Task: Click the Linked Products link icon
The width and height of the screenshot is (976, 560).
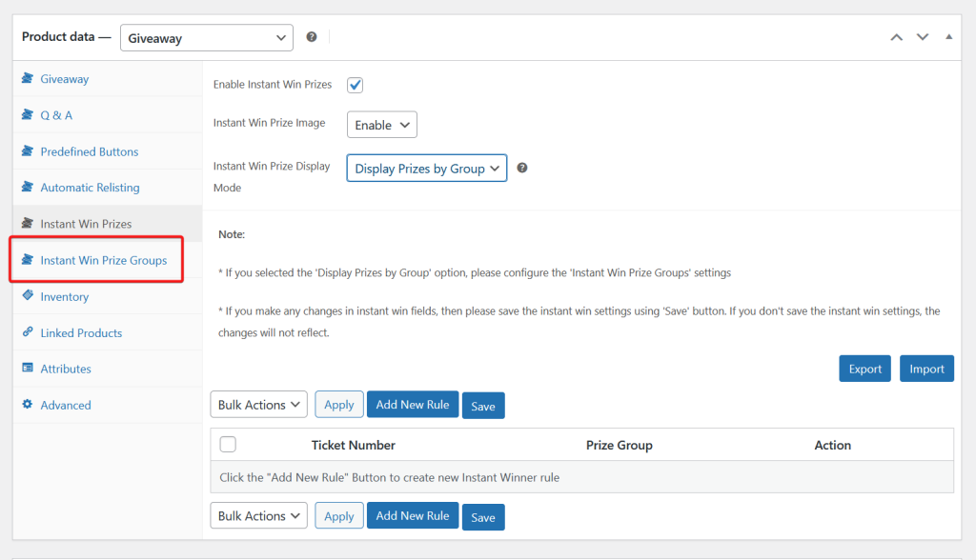Action: click(x=28, y=332)
